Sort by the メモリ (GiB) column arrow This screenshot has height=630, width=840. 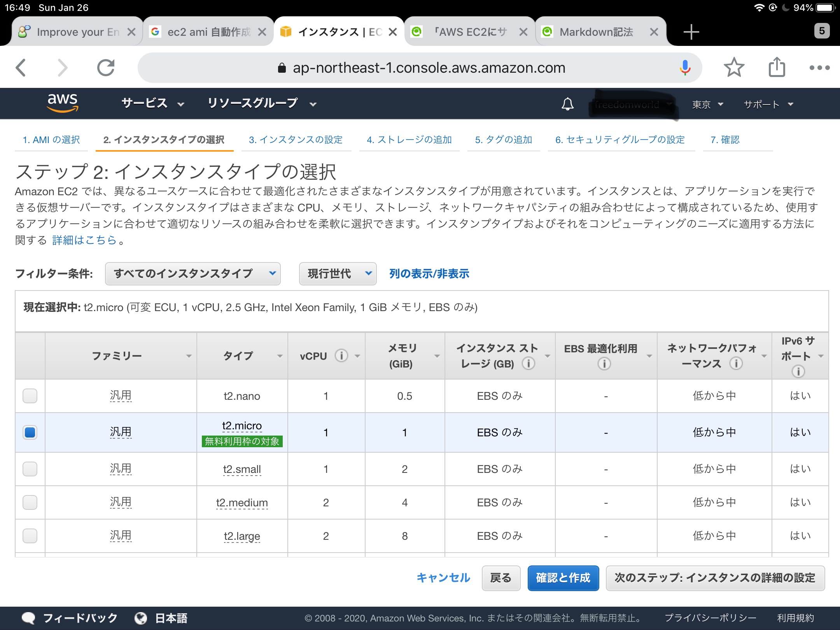coord(437,356)
